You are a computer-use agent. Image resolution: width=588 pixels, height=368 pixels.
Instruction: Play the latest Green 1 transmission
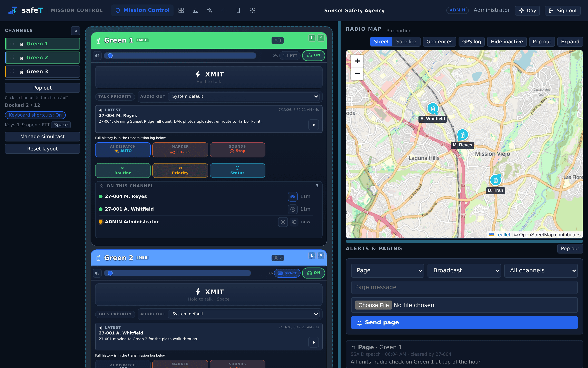(314, 125)
